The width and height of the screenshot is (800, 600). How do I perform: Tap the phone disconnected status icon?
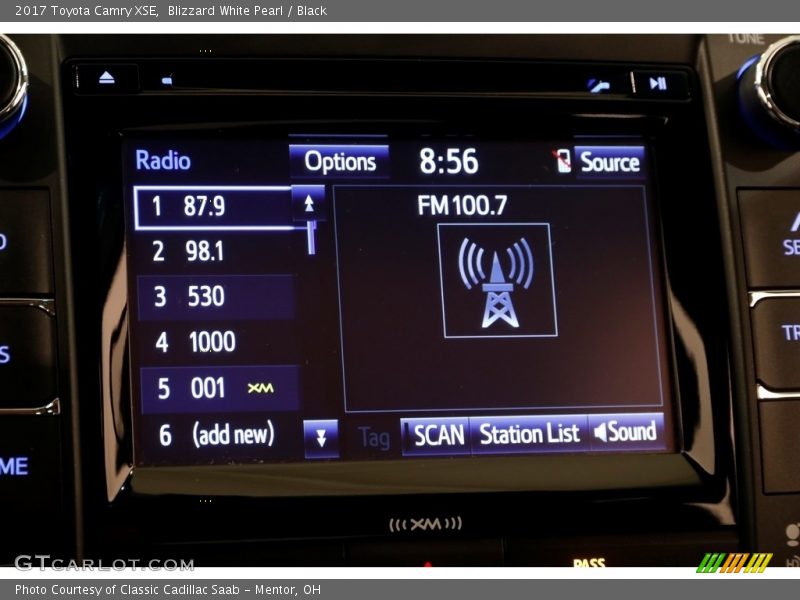562,161
